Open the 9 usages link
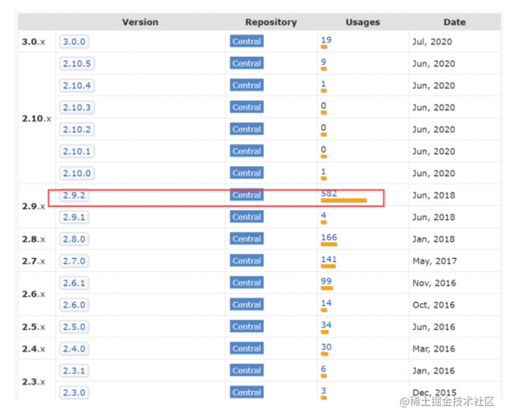The height and width of the screenshot is (420, 507). click(x=323, y=61)
